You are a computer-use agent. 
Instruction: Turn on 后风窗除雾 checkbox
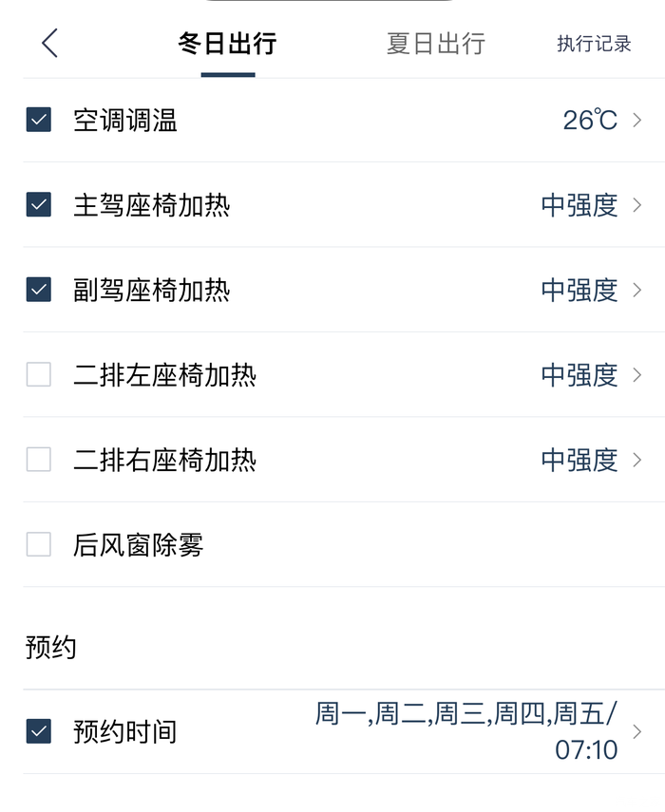tap(39, 544)
